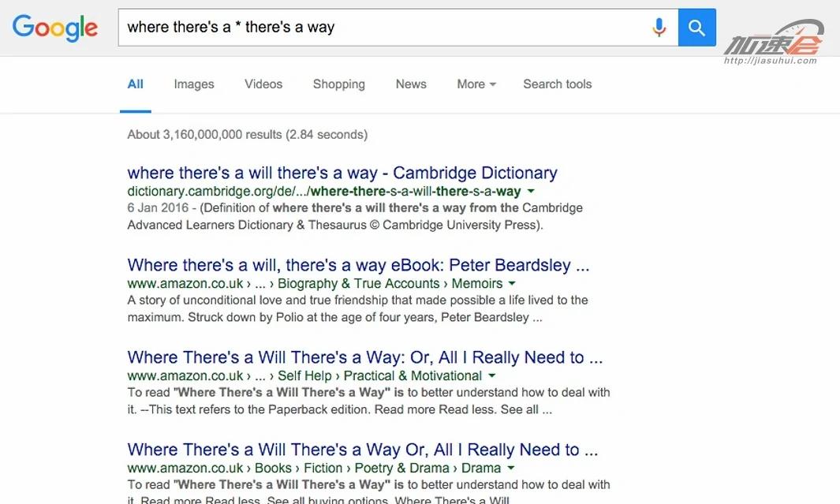Expand the More dropdown menu
This screenshot has width=840, height=504.
(x=476, y=84)
